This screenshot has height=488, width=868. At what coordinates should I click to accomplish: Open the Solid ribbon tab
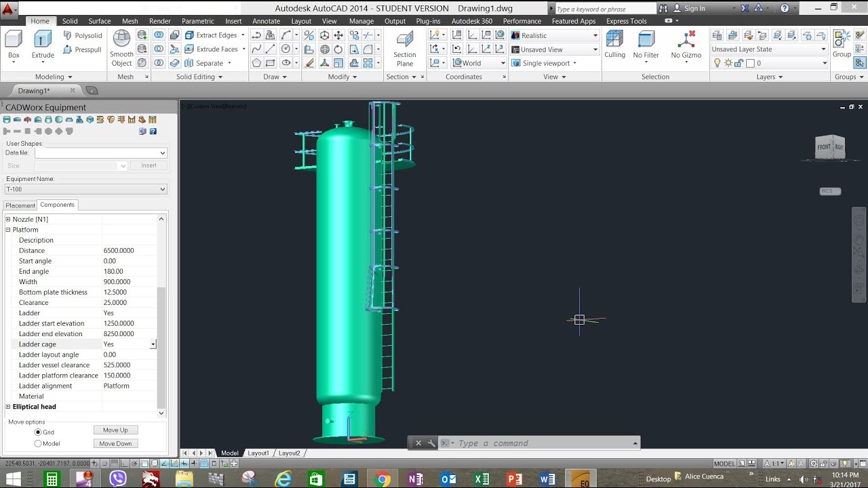tap(70, 21)
